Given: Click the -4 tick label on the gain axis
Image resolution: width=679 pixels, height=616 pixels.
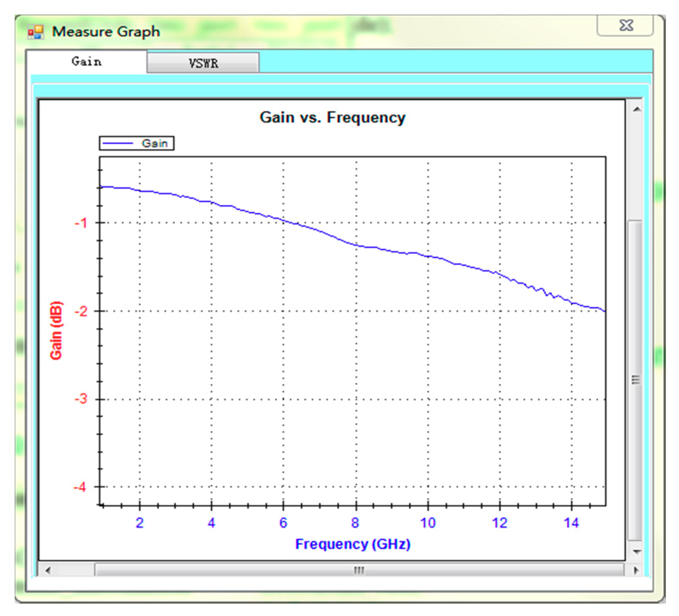Looking at the screenshot, I should (x=80, y=487).
